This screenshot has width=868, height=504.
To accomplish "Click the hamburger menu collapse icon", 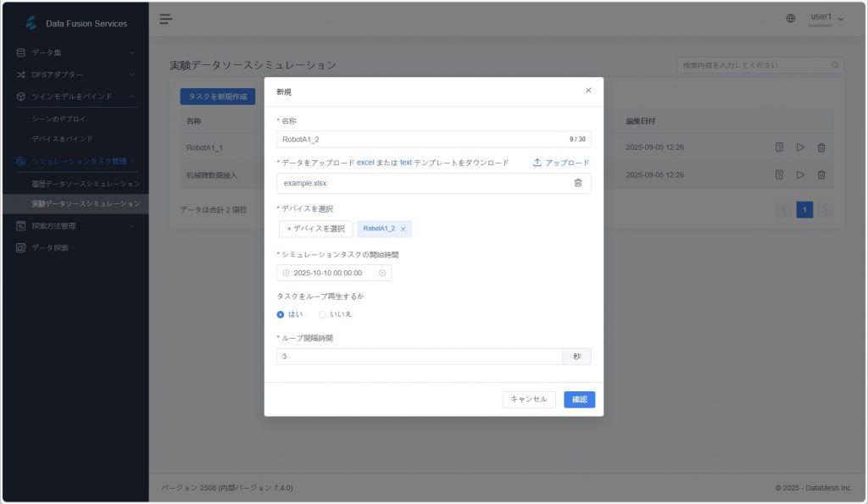I will (166, 19).
